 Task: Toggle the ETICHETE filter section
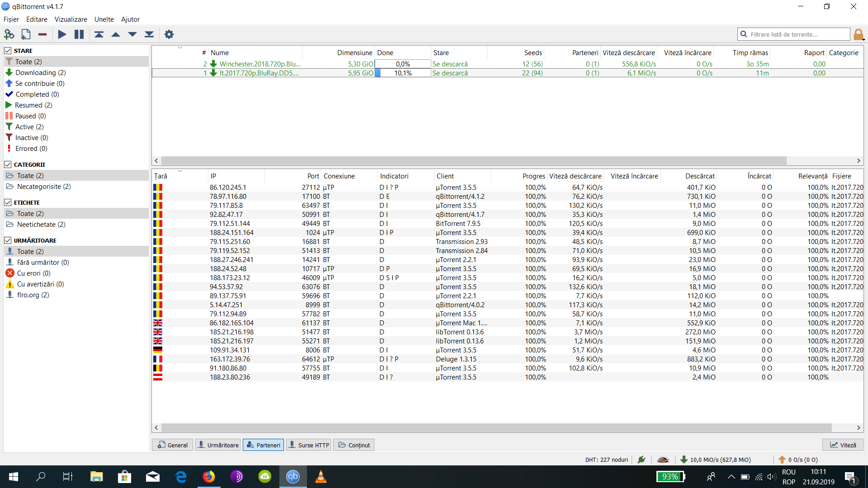point(8,202)
